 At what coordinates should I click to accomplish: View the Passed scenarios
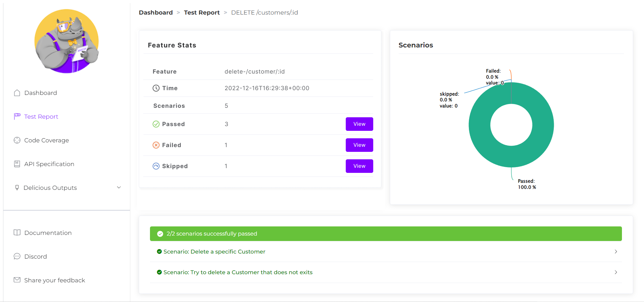(x=359, y=124)
